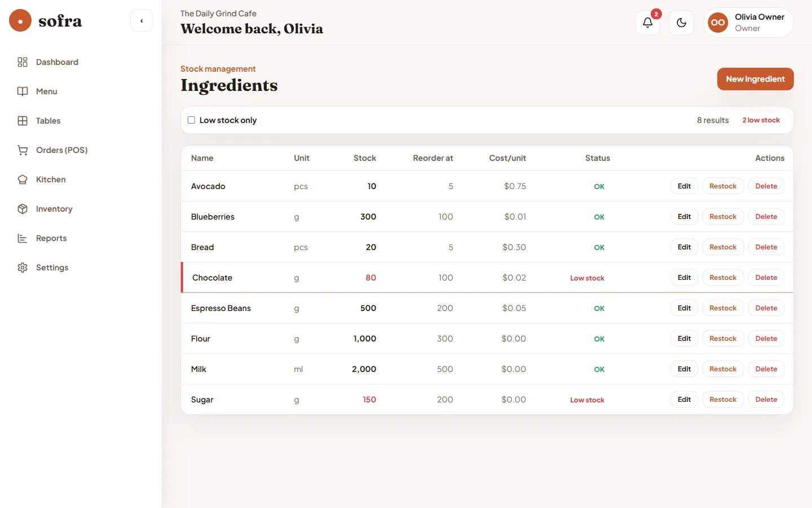The height and width of the screenshot is (508, 812).
Task: Delete Flour ingredient
Action: coord(766,339)
